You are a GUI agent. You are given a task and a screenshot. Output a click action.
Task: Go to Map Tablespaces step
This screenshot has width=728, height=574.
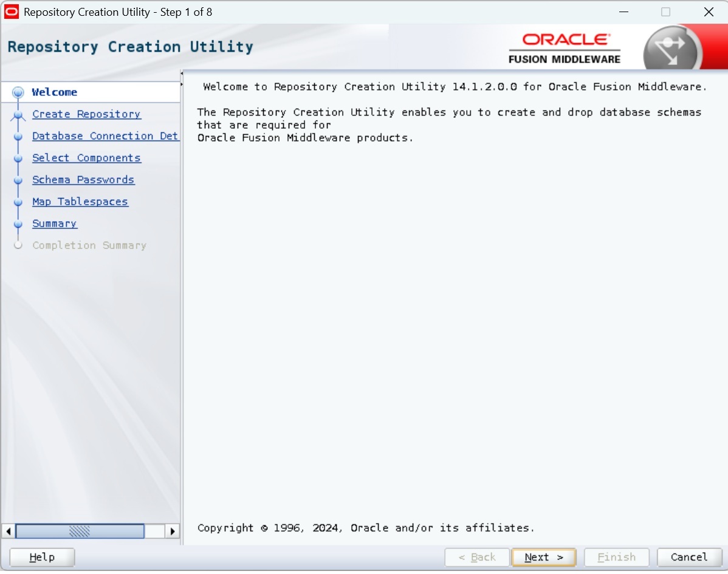click(80, 202)
